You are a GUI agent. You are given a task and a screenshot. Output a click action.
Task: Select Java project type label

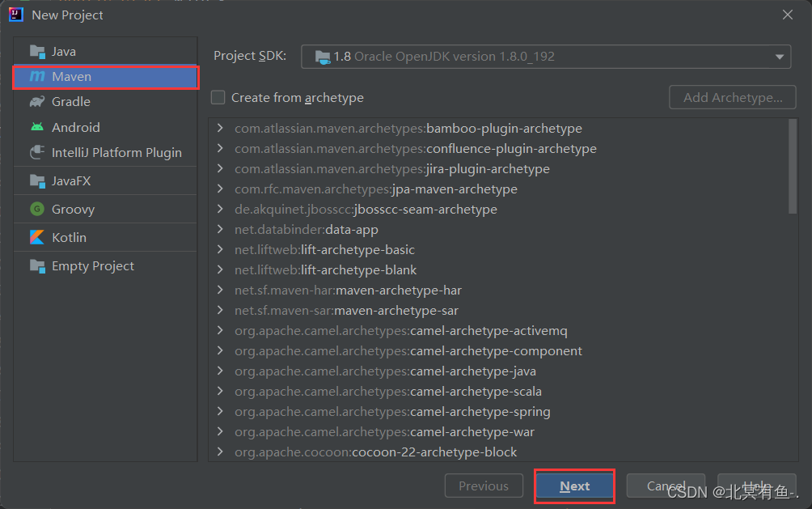click(64, 52)
